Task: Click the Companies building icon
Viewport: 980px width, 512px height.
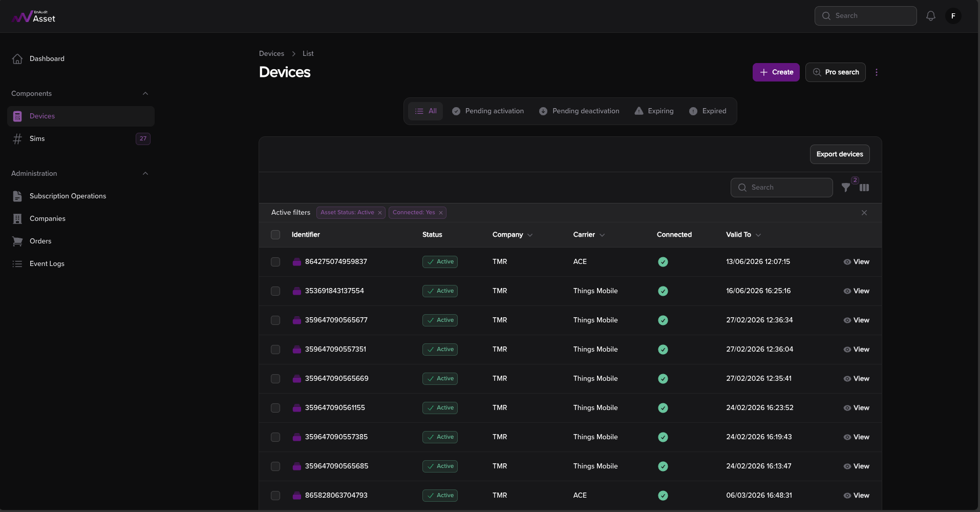Action: pyautogui.click(x=17, y=219)
